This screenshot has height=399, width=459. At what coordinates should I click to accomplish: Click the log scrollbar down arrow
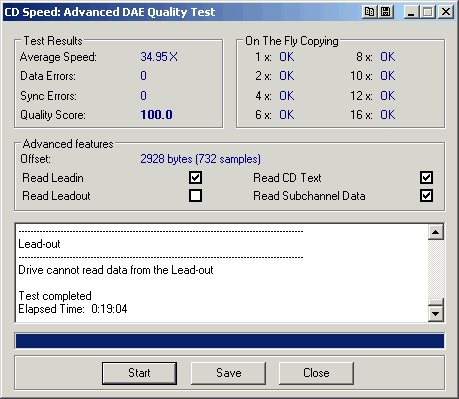click(436, 314)
